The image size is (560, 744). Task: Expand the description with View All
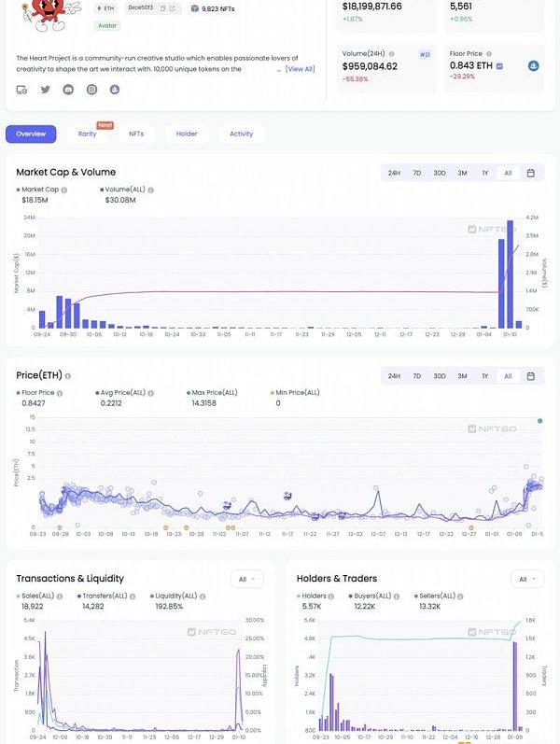300,69
